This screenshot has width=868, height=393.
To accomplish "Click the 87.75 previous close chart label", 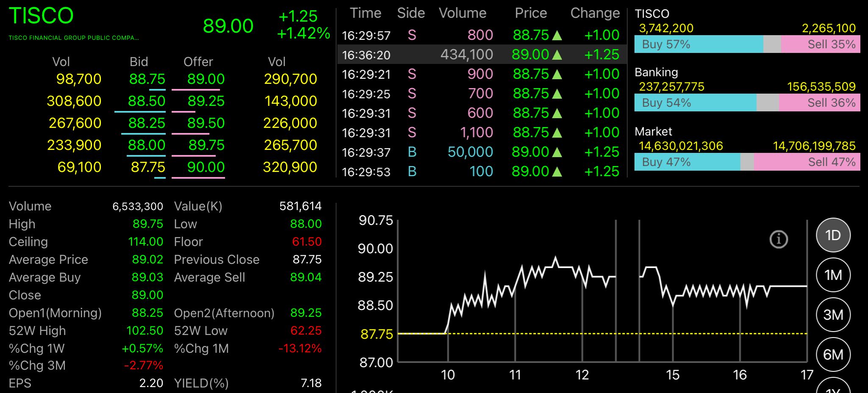I will (x=377, y=334).
